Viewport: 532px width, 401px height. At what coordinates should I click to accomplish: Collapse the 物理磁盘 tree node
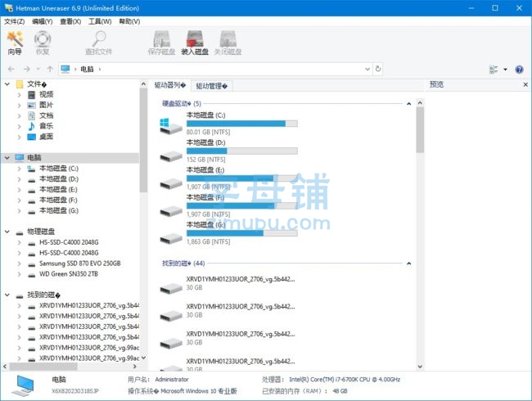tap(7, 232)
